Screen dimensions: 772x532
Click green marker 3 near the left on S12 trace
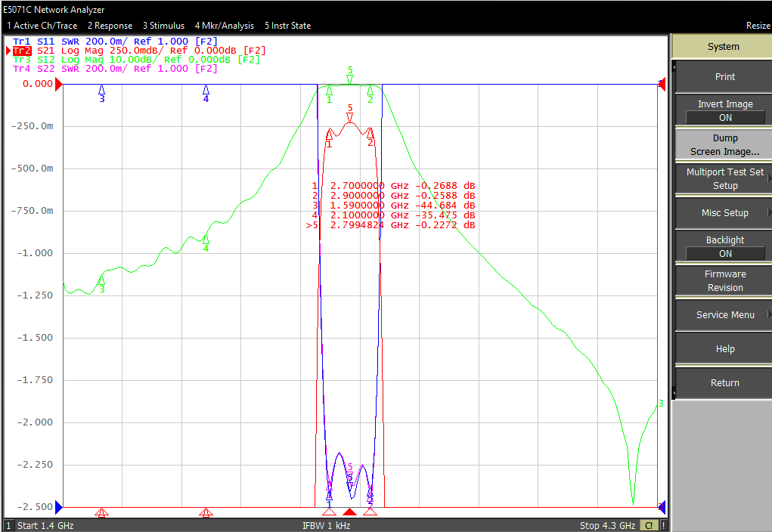102,284
